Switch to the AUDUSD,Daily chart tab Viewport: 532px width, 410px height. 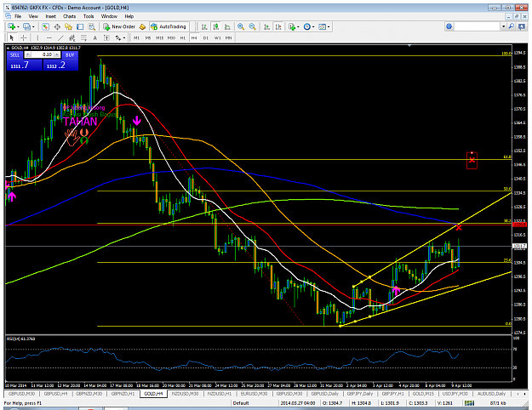point(491,394)
